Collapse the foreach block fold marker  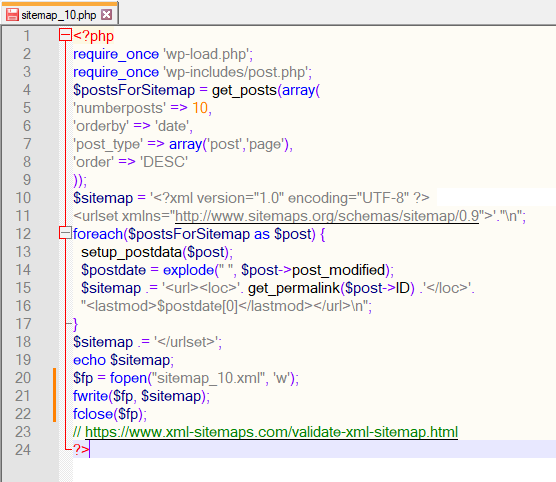pos(65,233)
